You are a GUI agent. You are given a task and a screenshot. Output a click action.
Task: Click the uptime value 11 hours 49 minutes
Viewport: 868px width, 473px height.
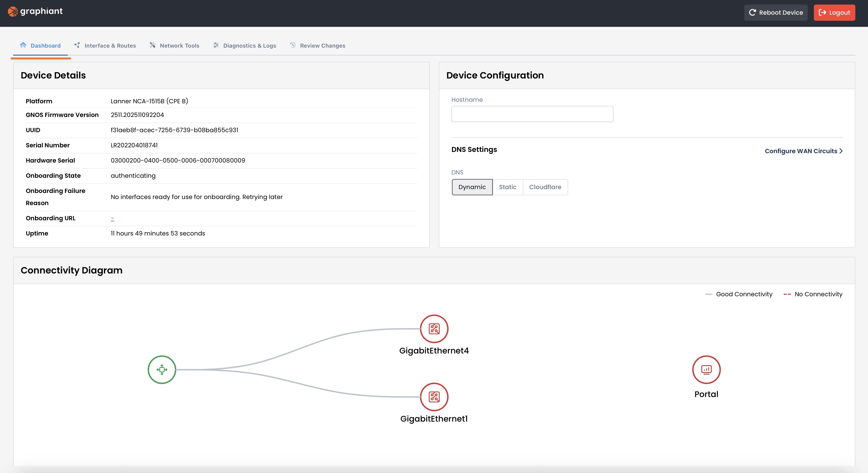(x=158, y=233)
